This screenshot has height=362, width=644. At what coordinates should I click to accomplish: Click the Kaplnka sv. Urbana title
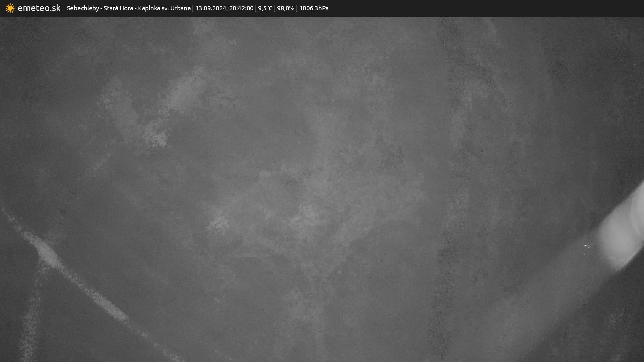point(164,8)
